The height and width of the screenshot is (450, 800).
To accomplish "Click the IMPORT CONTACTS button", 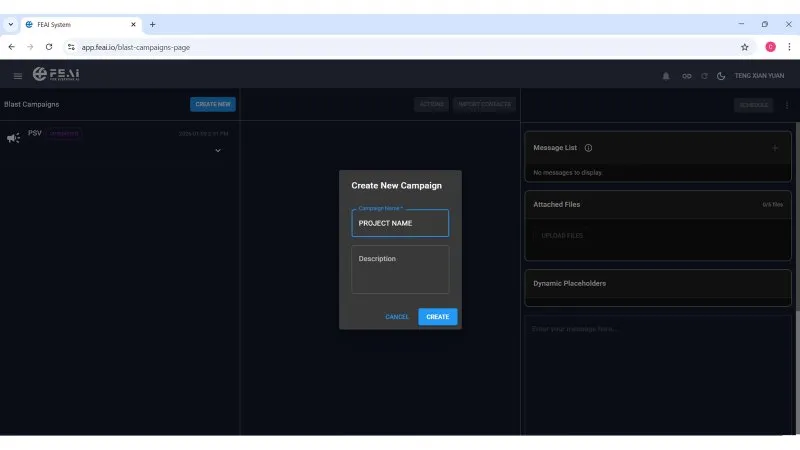I will coord(484,104).
